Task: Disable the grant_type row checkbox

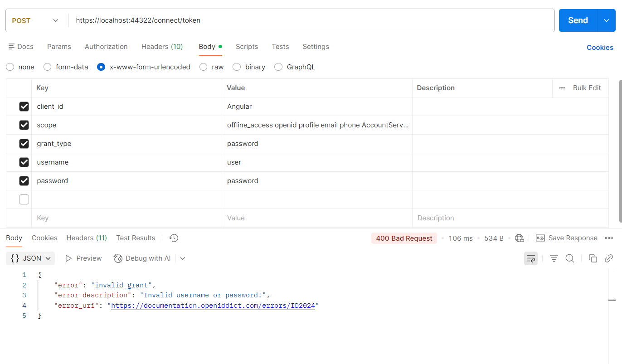Action: 24,144
